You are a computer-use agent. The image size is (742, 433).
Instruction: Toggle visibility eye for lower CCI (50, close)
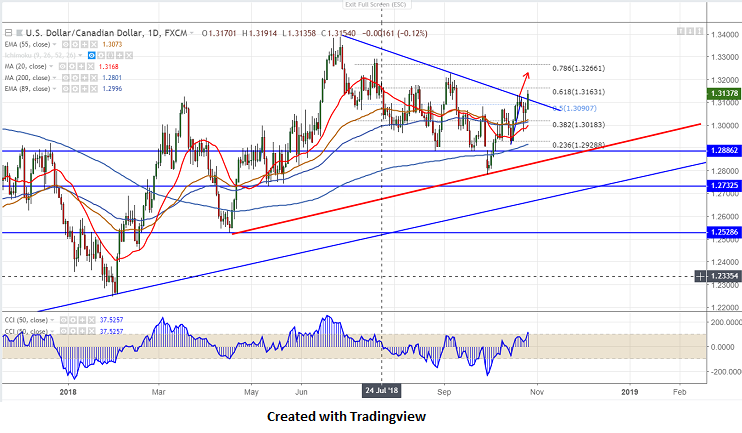point(63,331)
